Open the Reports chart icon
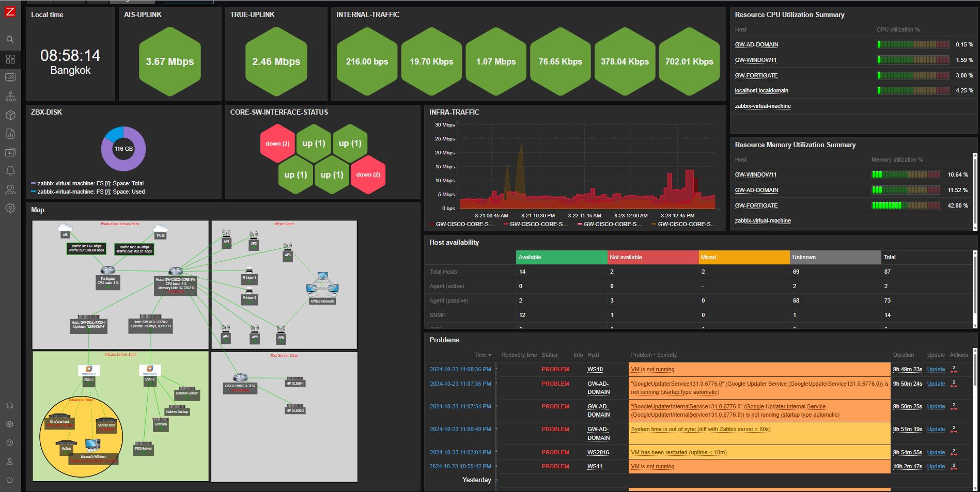Viewport: 980px width, 492px height. coord(10,134)
